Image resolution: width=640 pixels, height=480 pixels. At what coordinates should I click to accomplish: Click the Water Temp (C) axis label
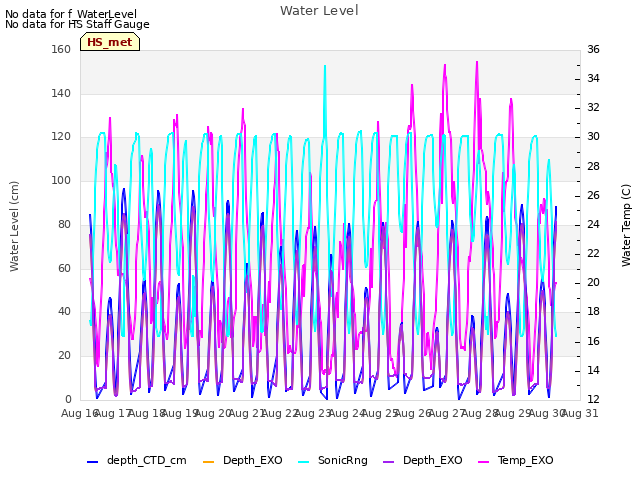pos(626,225)
